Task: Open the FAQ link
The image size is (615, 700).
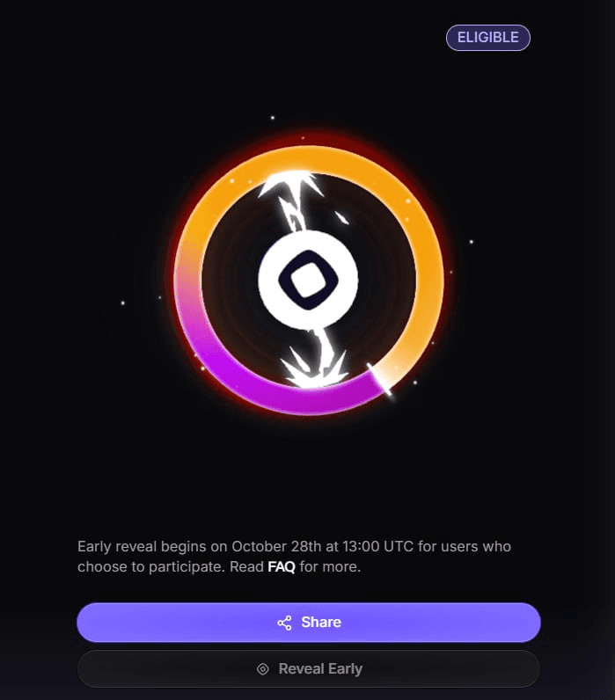Action: [282, 567]
